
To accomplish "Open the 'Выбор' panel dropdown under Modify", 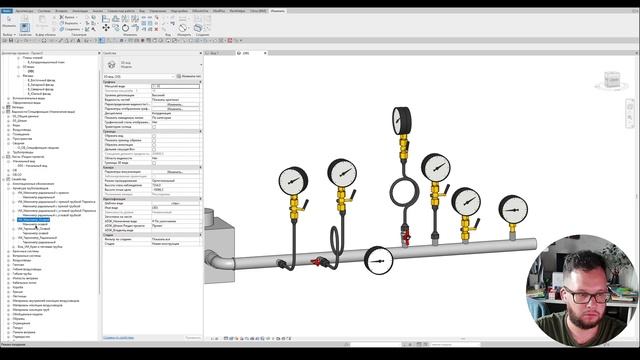I will pos(9,35).
